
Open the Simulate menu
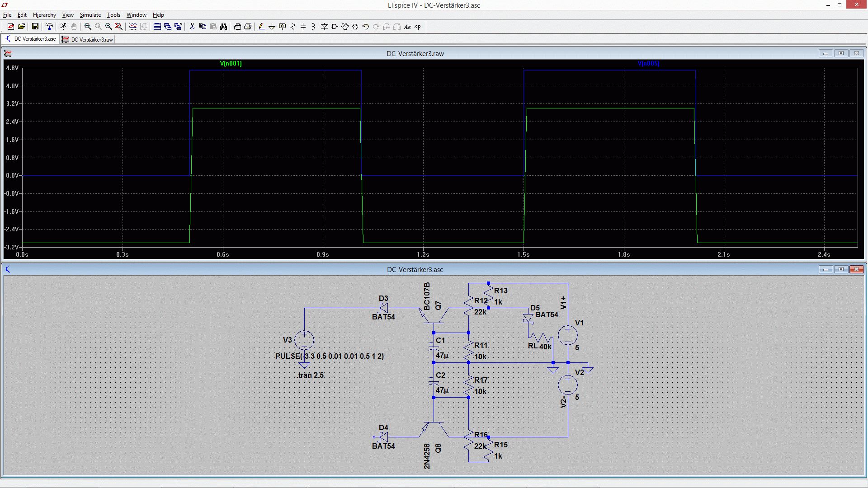point(90,15)
